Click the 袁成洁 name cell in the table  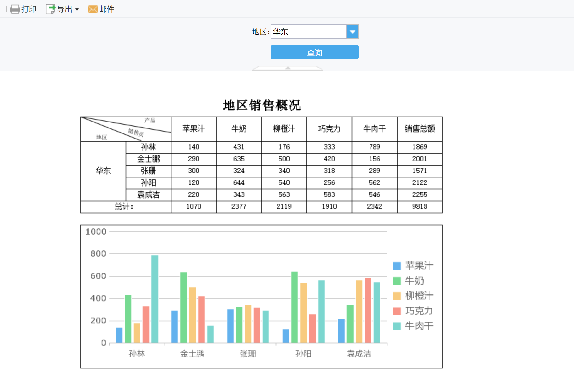click(149, 195)
